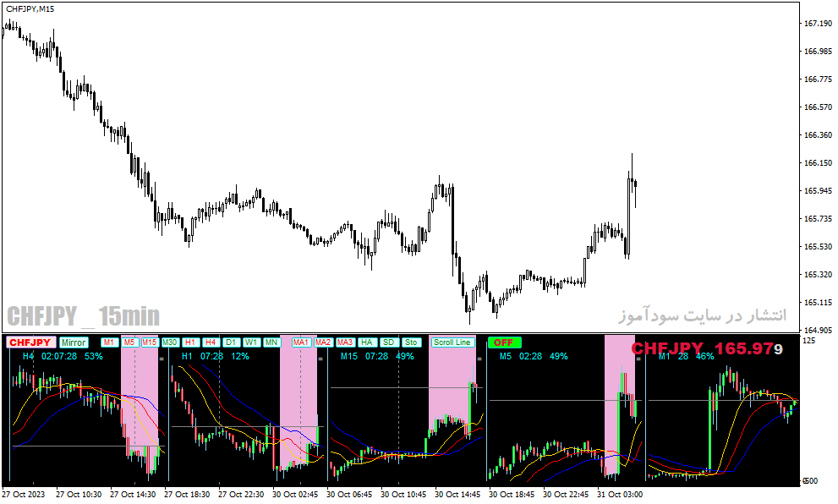Toggle the M1 timeframe button

tap(108, 342)
